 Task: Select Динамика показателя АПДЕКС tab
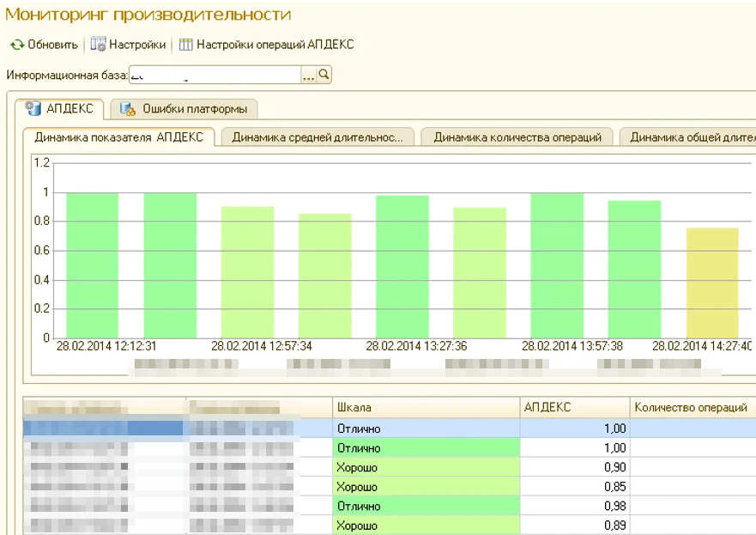pyautogui.click(x=118, y=137)
